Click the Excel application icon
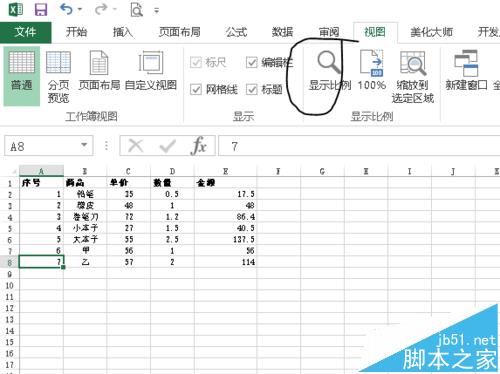500x374 pixels. (15, 9)
